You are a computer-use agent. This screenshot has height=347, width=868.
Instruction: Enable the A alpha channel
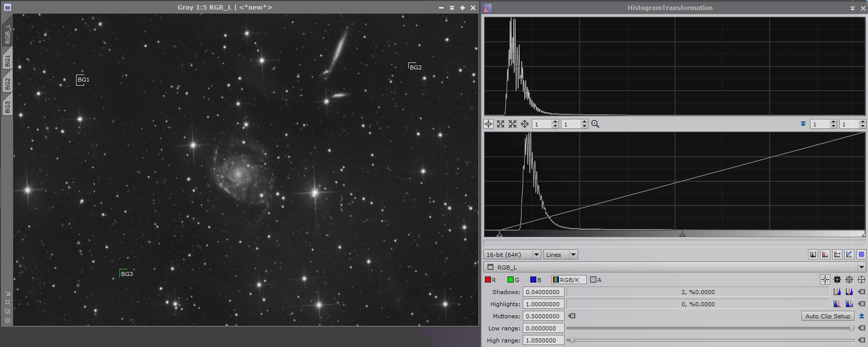pos(595,280)
